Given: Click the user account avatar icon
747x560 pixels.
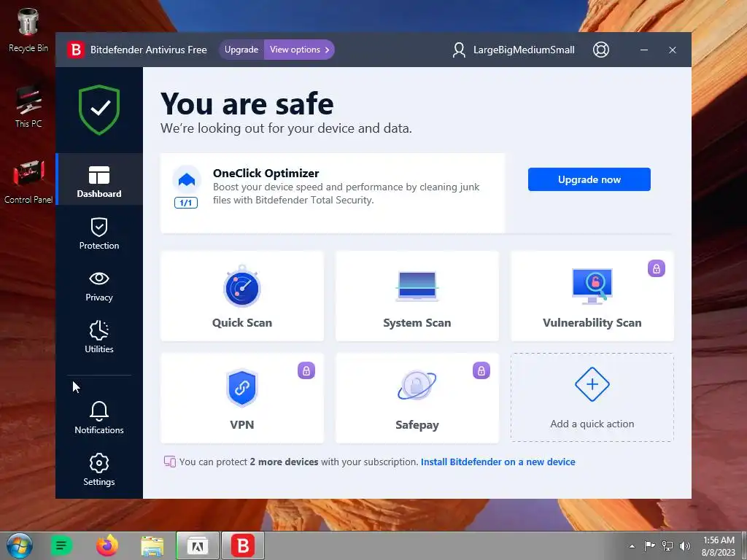Looking at the screenshot, I should pyautogui.click(x=459, y=50).
